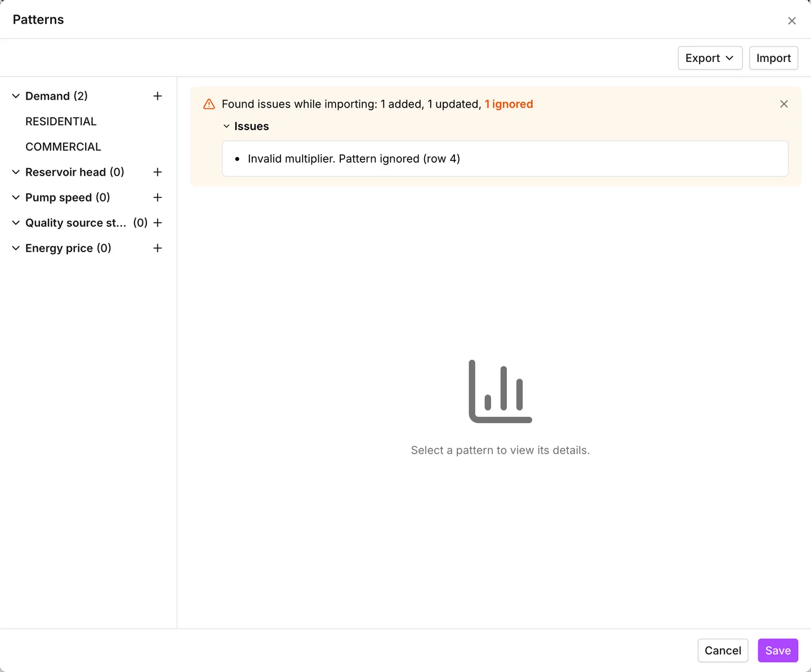
Task: Save the pattern changes
Action: [778, 651]
